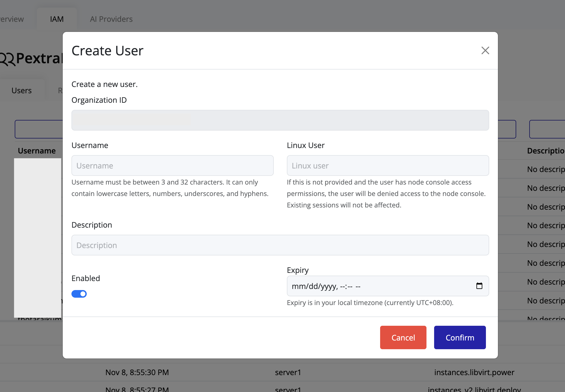This screenshot has width=565, height=392.
Task: Click the Description input field
Action: click(280, 245)
